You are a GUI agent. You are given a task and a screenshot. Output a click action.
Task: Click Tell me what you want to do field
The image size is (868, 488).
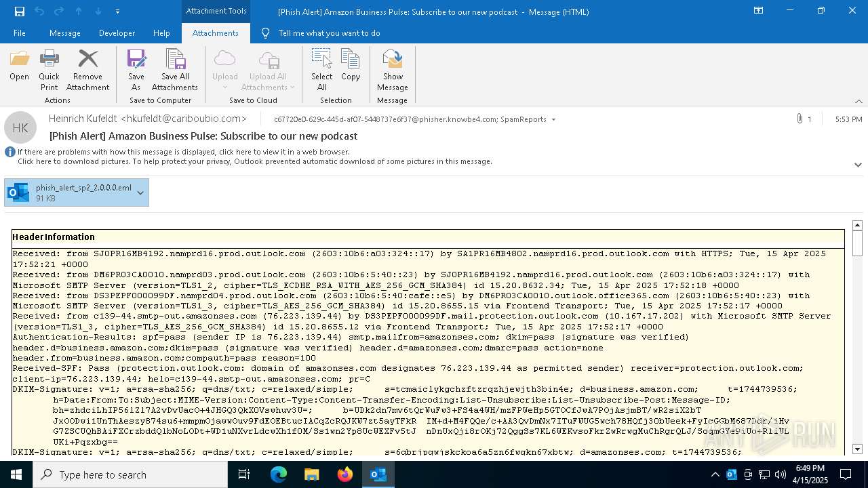[329, 33]
